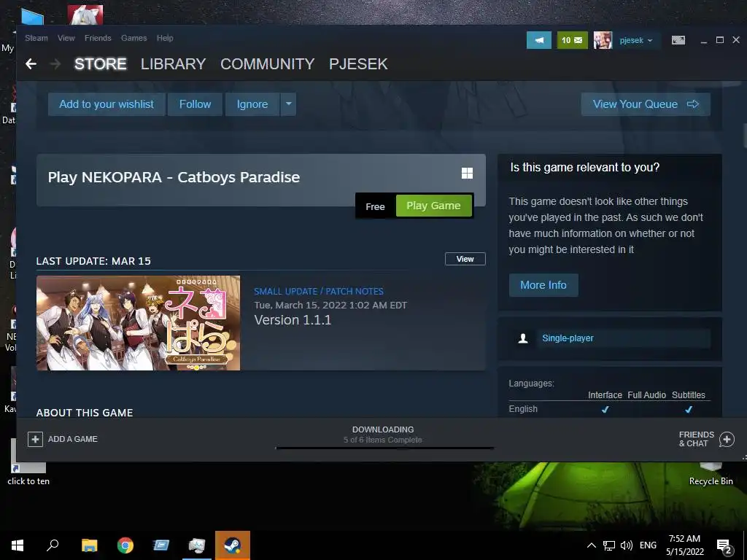Open taskbar search magnifier
Screen dimensions: 747x560
(x=53, y=545)
